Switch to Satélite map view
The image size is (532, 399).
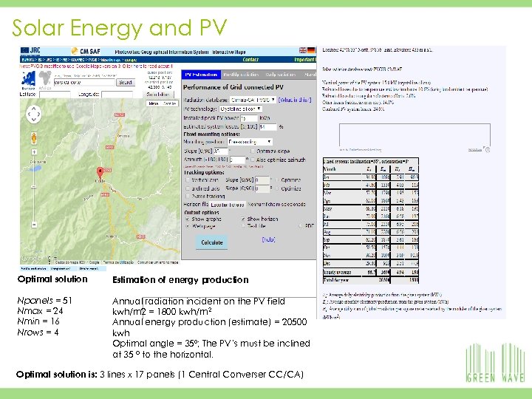coord(169,103)
